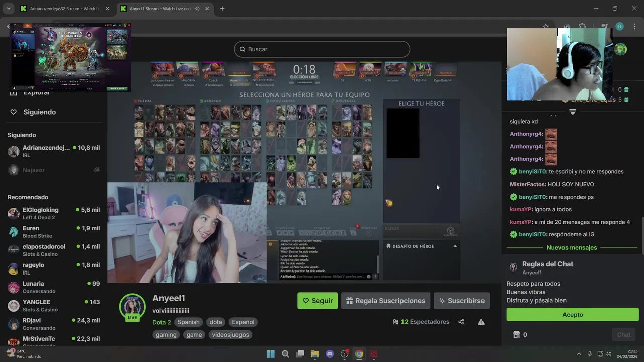Open the Chrome profile G avatar
The image size is (644, 362).
click(619, 26)
